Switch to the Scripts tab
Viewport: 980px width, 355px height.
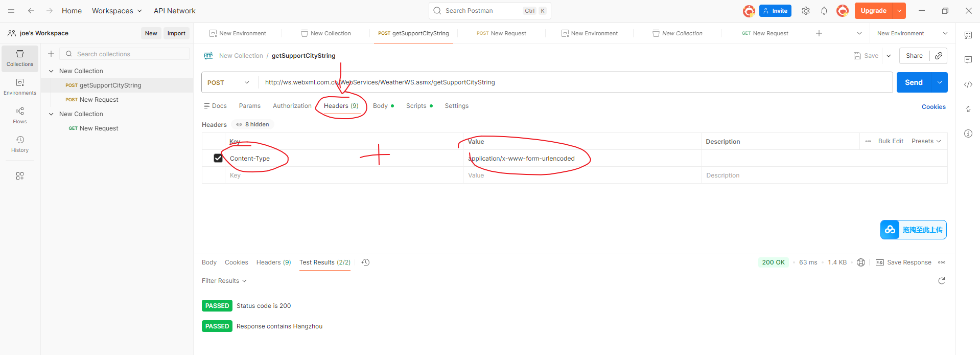[x=419, y=106]
